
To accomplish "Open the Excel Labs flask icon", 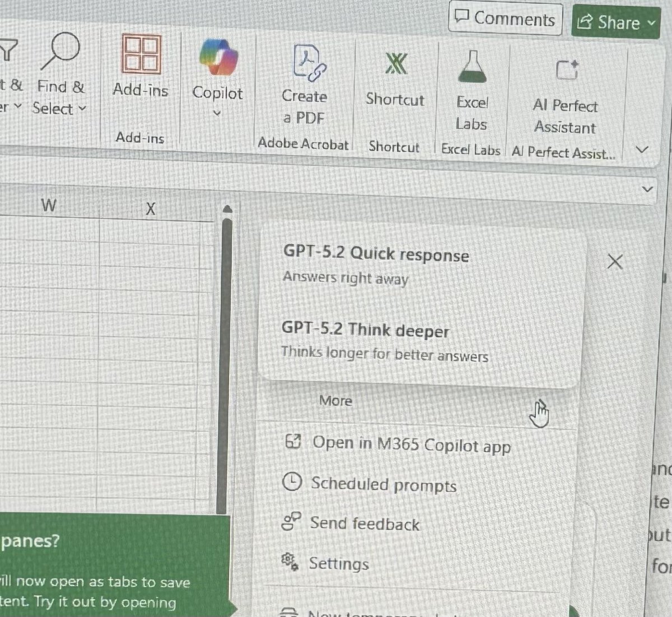I will (x=473, y=67).
